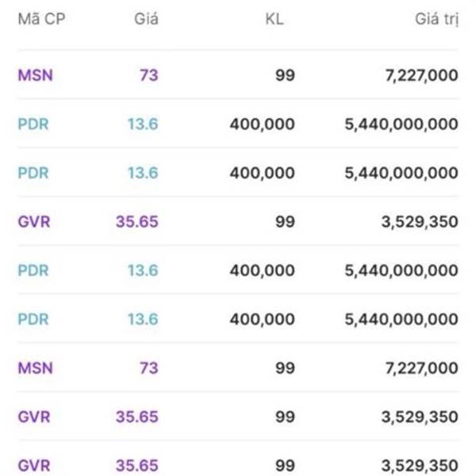Click the 35.65 price in the first GVR row
Screen dimensions: 476x476
tap(137, 221)
